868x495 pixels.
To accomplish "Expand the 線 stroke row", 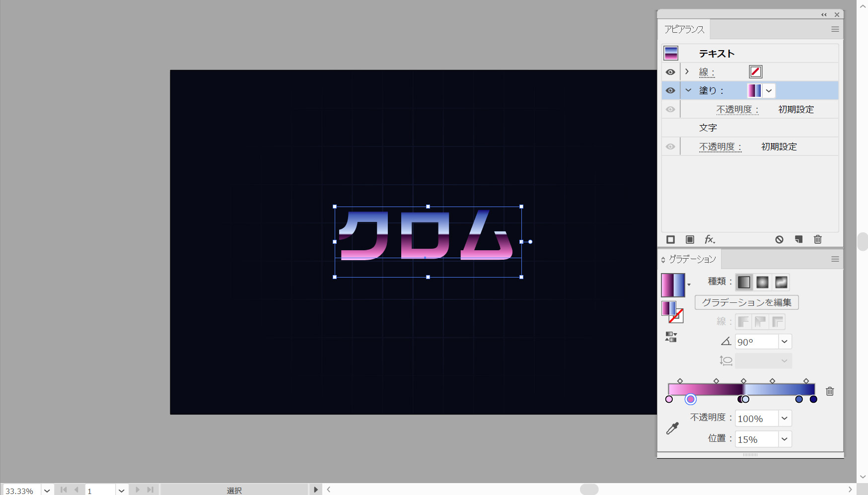I will 687,72.
